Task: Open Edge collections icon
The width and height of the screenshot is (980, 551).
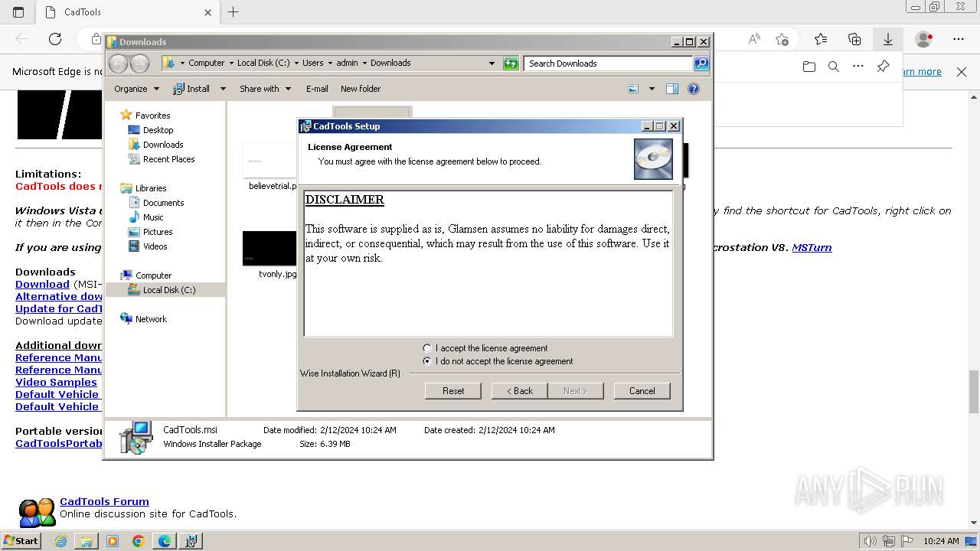Action: (854, 39)
